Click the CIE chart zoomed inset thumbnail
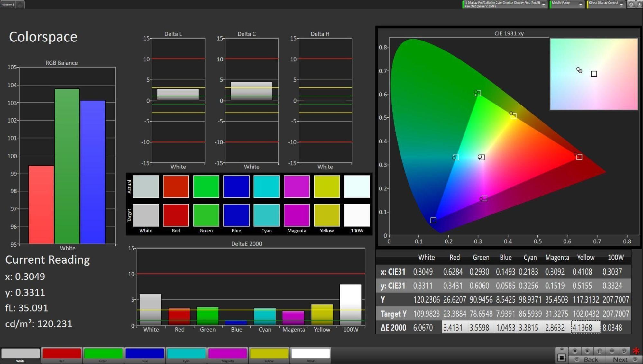 [x=594, y=74]
